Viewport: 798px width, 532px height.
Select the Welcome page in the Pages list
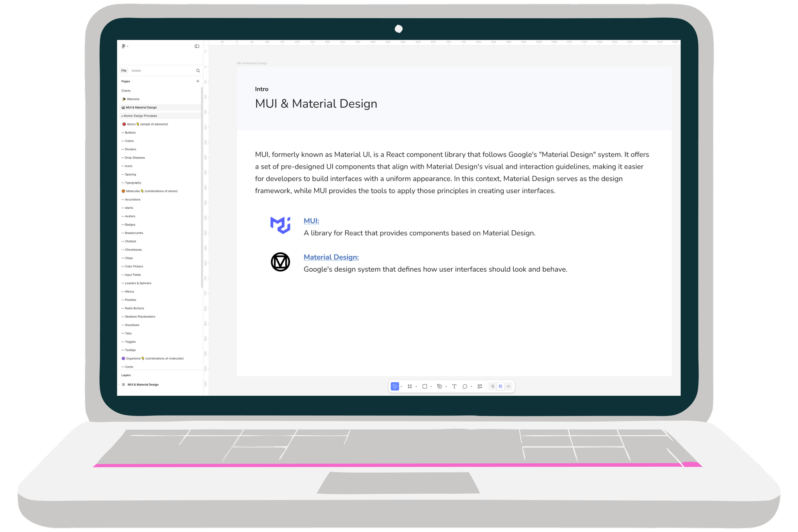click(133, 99)
